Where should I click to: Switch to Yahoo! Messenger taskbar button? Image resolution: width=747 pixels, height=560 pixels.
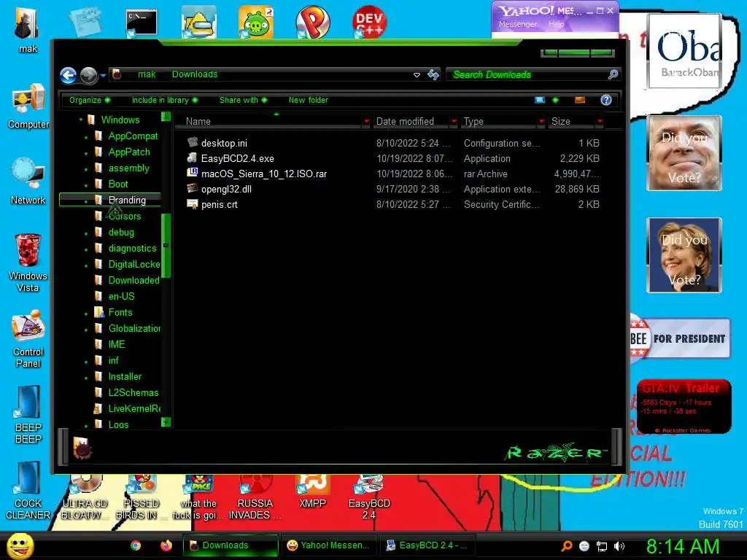coord(329,545)
